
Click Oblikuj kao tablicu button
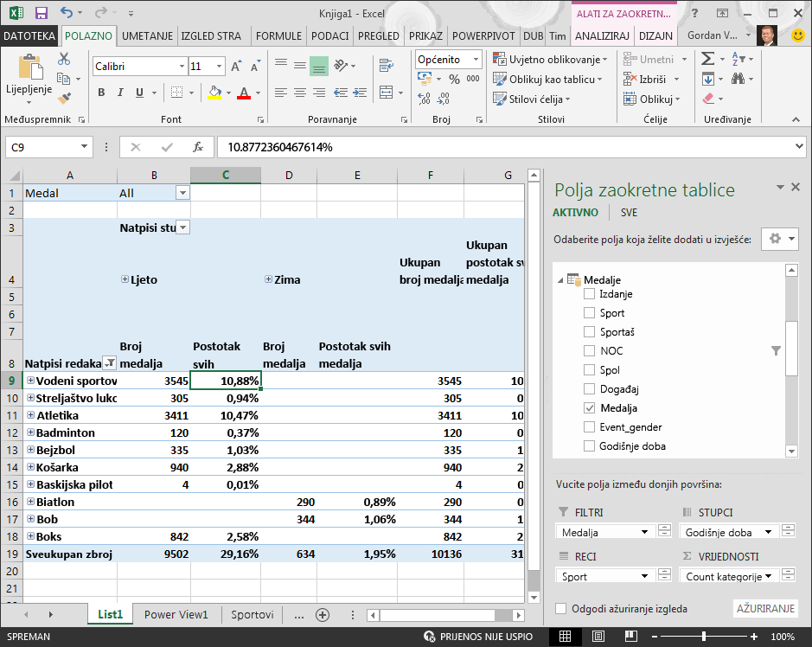coord(548,80)
